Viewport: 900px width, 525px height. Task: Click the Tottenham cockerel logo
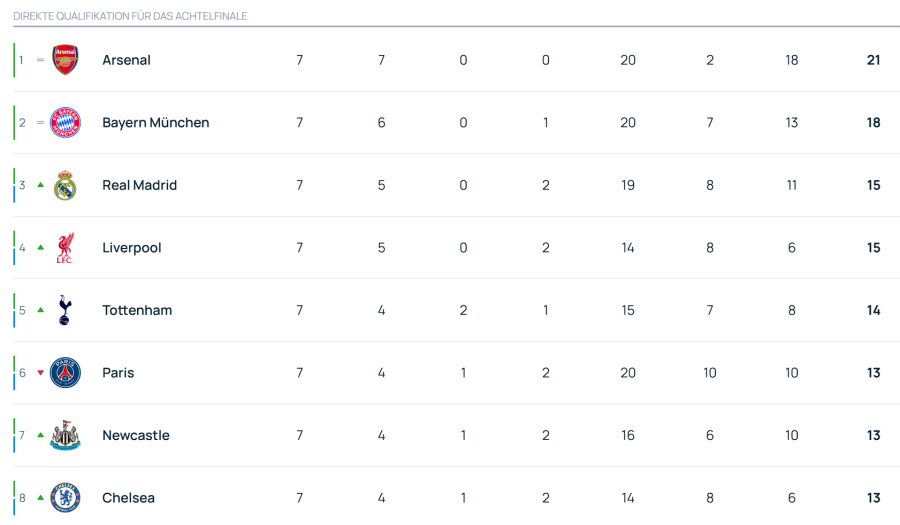click(x=65, y=310)
